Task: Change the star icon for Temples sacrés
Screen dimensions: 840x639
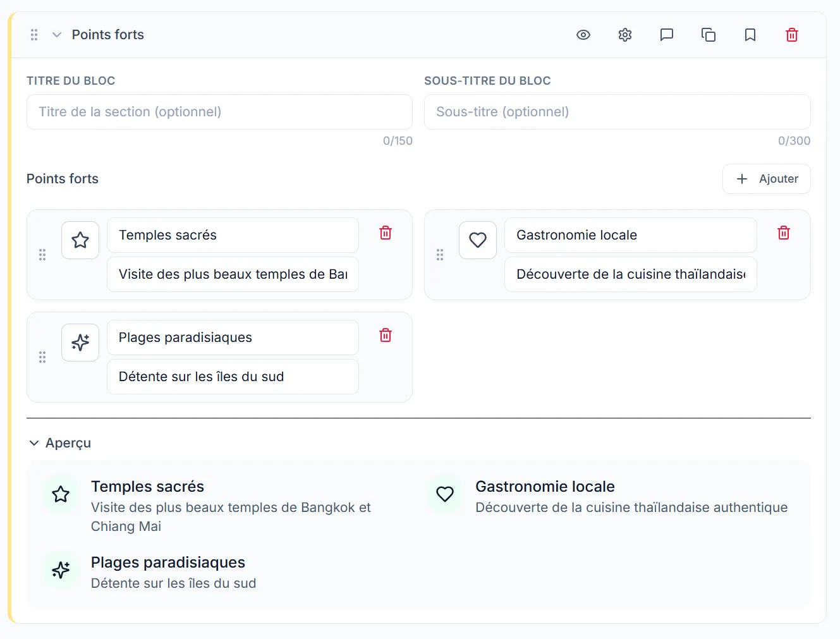Action: 80,240
